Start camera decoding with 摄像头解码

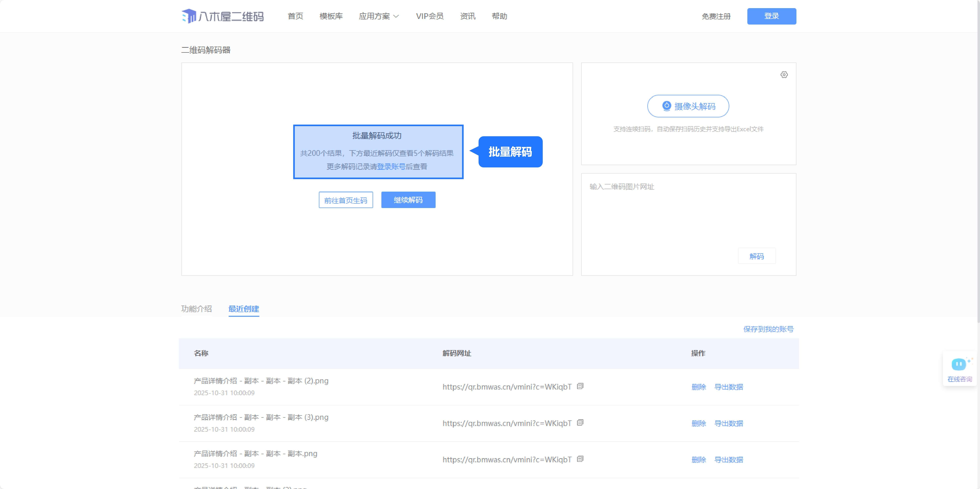pyautogui.click(x=688, y=106)
